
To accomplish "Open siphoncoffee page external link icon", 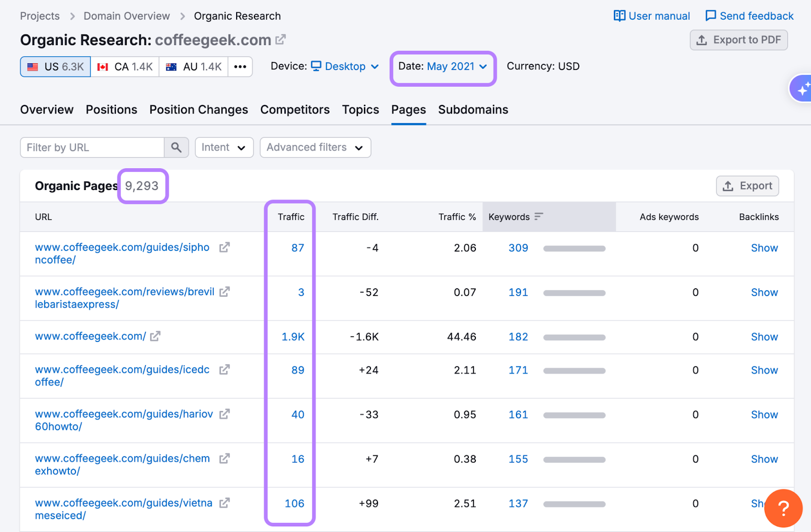I will click(224, 247).
